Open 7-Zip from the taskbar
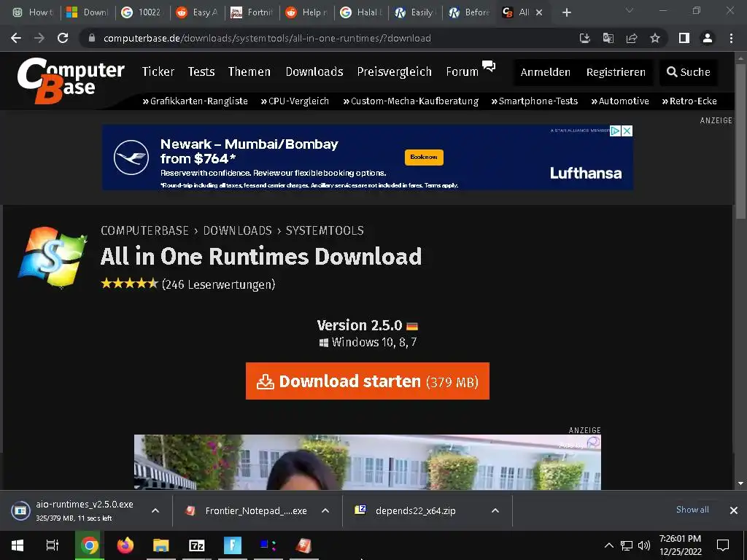The height and width of the screenshot is (560, 747). pyautogui.click(x=197, y=545)
